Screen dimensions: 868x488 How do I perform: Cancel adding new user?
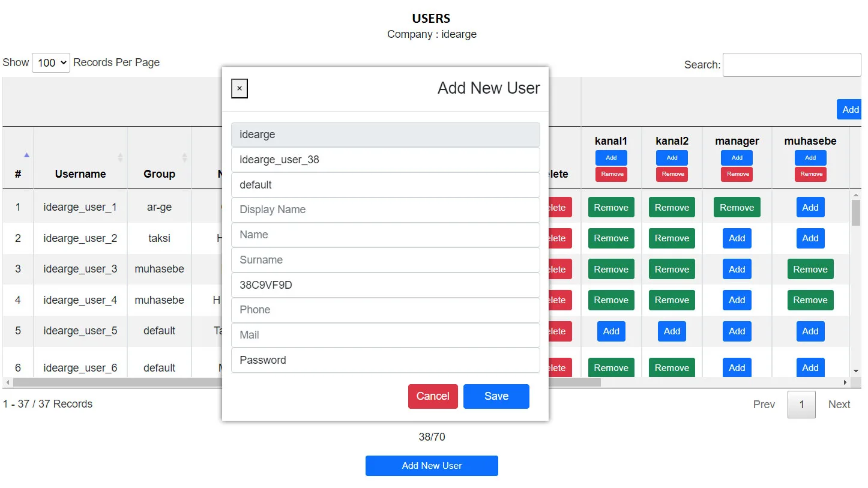coord(433,396)
